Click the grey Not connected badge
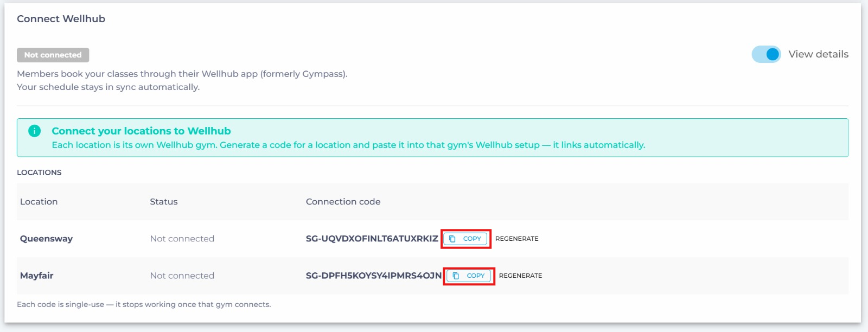The width and height of the screenshot is (868, 332). click(53, 55)
